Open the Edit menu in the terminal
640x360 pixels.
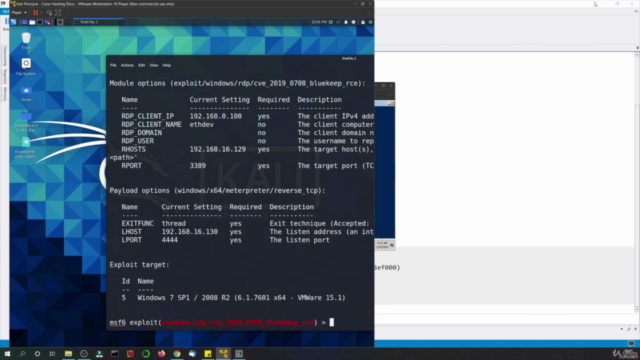(141, 65)
